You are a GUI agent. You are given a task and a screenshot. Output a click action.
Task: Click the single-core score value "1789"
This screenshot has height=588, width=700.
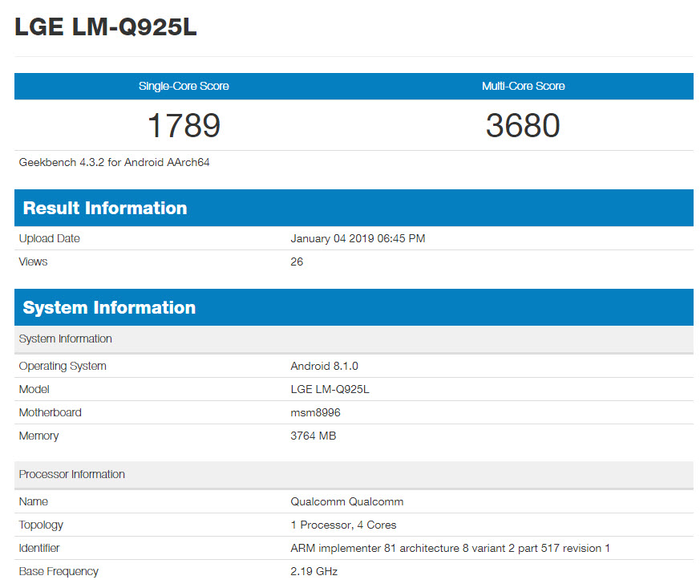pos(184,125)
